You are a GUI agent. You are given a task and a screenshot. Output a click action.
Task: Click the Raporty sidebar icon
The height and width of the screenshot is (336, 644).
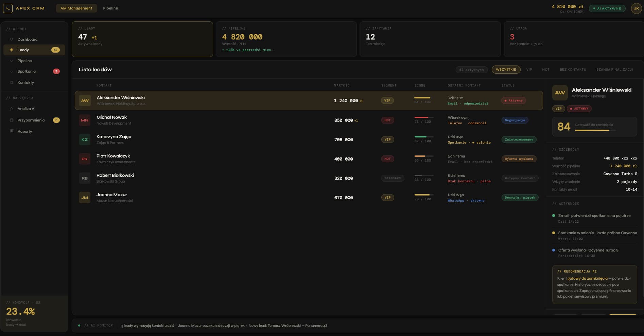click(x=12, y=131)
